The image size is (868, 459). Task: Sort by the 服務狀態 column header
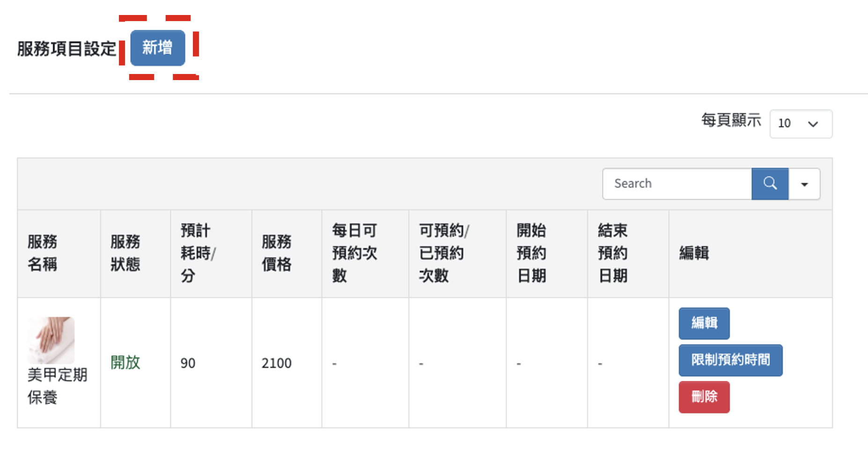click(x=125, y=253)
